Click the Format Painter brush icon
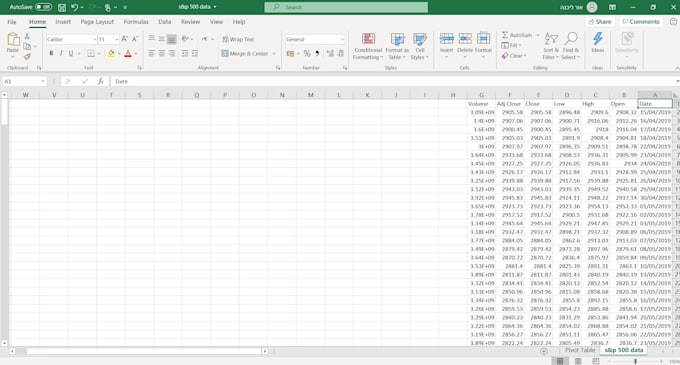This screenshot has width=680, height=365. [x=27, y=57]
